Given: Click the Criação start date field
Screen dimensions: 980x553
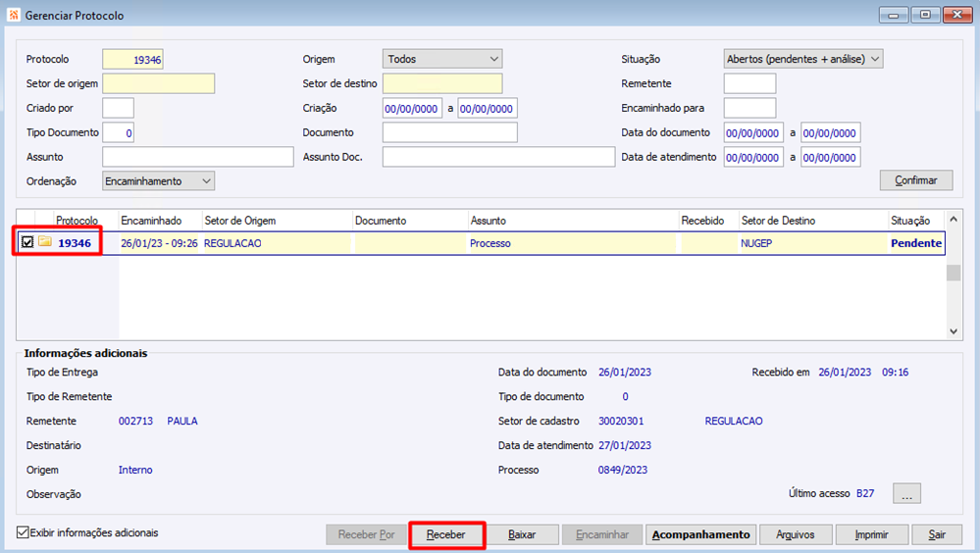Looking at the screenshot, I should point(412,108).
